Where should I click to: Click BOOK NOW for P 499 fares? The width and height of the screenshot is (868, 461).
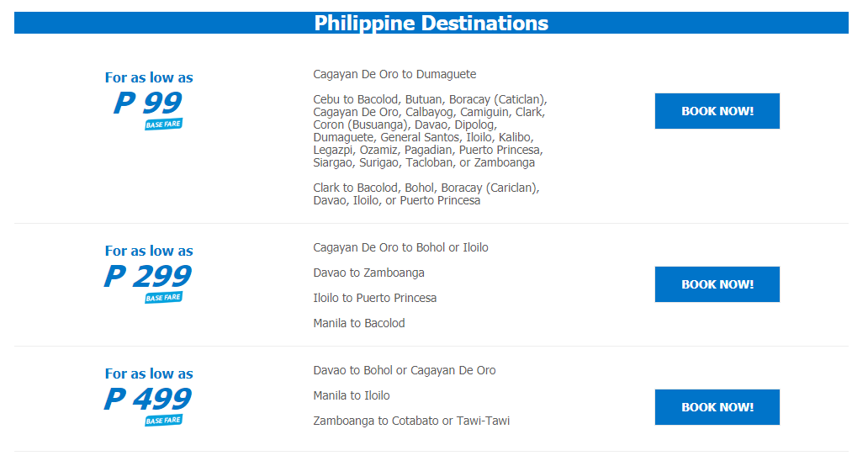tap(717, 407)
